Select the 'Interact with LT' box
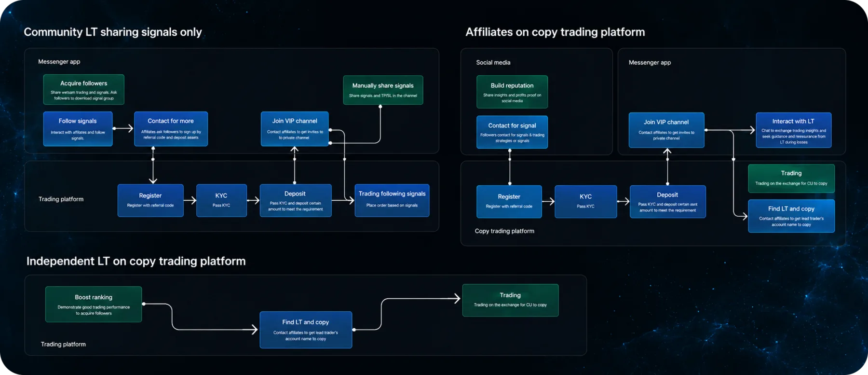Viewport: 868px width, 375px height. point(794,130)
